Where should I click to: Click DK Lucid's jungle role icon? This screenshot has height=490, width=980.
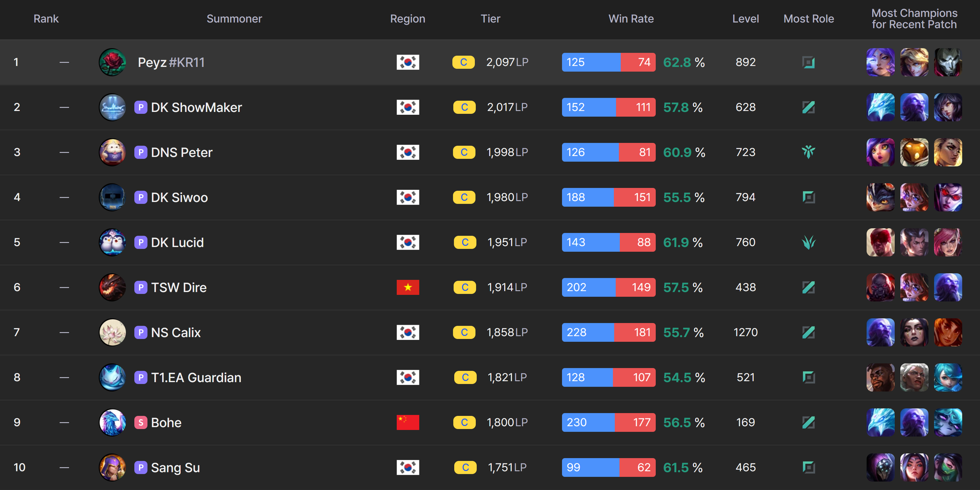[x=808, y=242]
